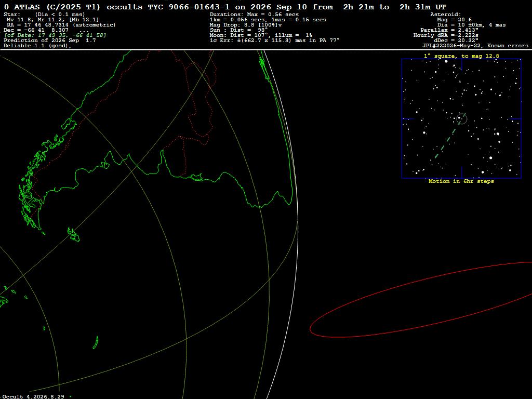Select the Mag Drop 8.8 text line
This screenshot has width=532, height=399.
click(246, 25)
